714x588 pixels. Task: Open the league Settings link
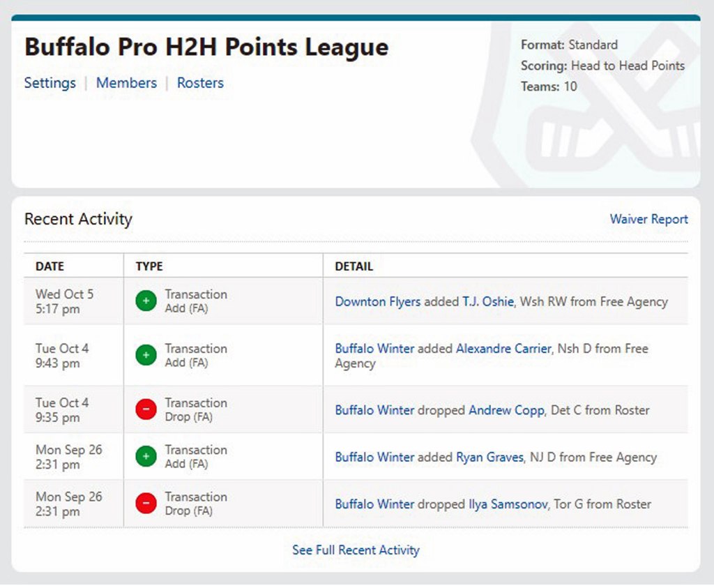50,83
